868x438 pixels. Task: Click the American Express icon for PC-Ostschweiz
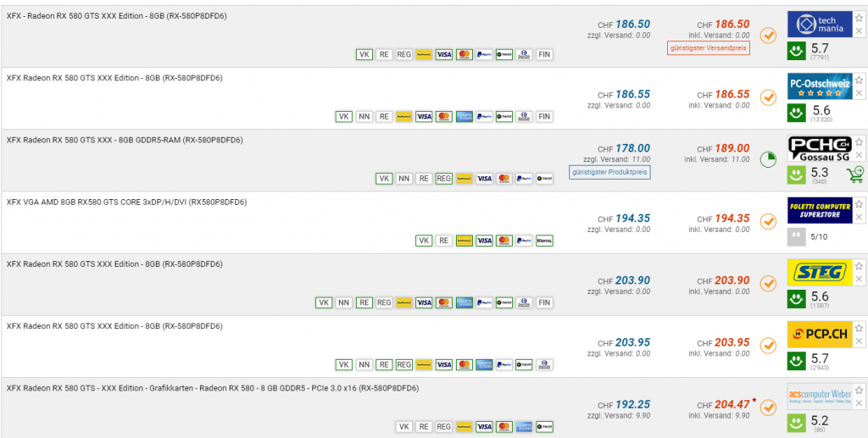click(x=464, y=117)
